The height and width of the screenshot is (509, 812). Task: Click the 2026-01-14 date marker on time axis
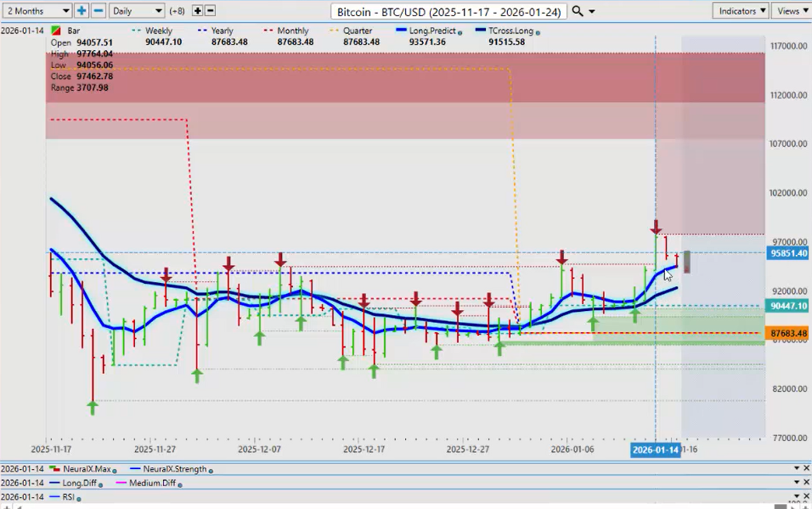click(655, 450)
